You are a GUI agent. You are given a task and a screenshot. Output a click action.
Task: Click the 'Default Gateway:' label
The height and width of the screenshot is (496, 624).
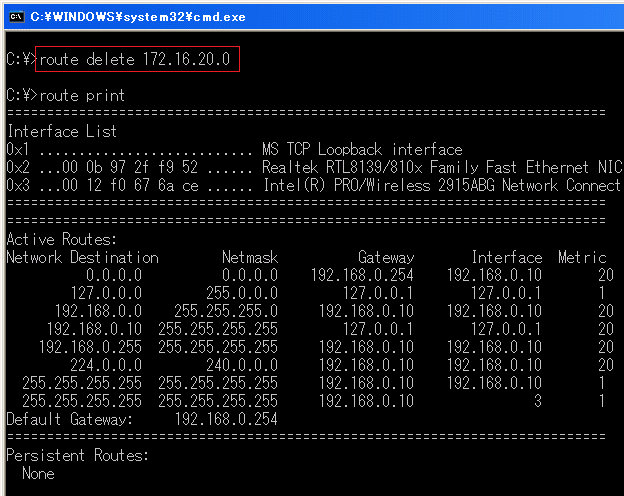69,419
